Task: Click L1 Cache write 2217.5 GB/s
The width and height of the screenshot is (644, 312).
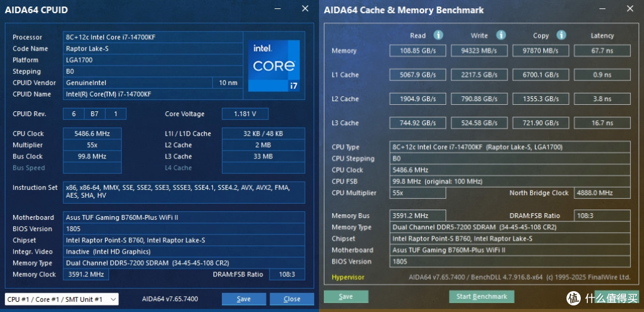Action: tap(479, 75)
